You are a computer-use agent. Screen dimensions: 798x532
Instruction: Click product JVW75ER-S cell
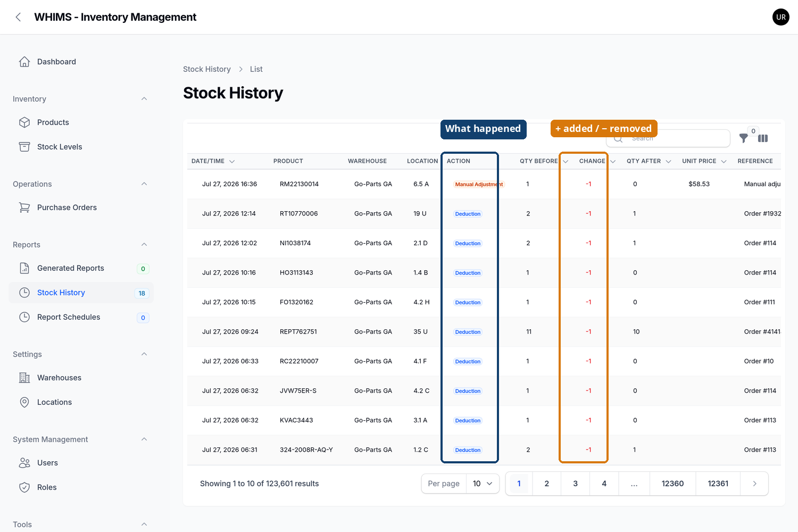(298, 390)
